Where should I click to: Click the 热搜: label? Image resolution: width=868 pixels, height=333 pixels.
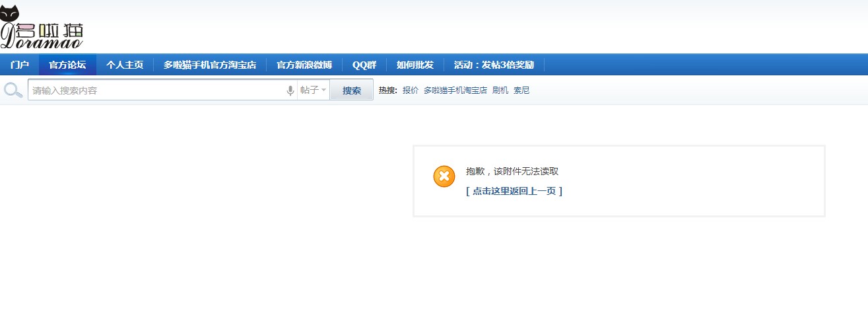[388, 91]
